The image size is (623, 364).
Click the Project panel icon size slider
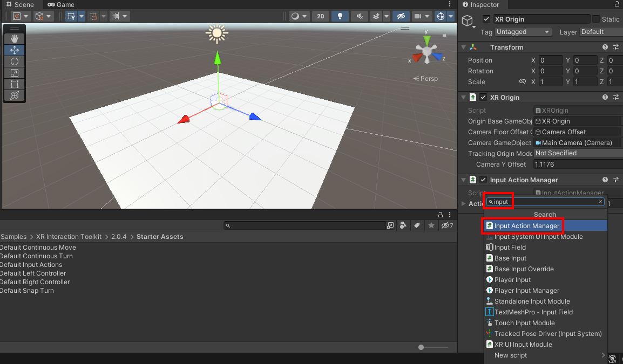(422, 347)
